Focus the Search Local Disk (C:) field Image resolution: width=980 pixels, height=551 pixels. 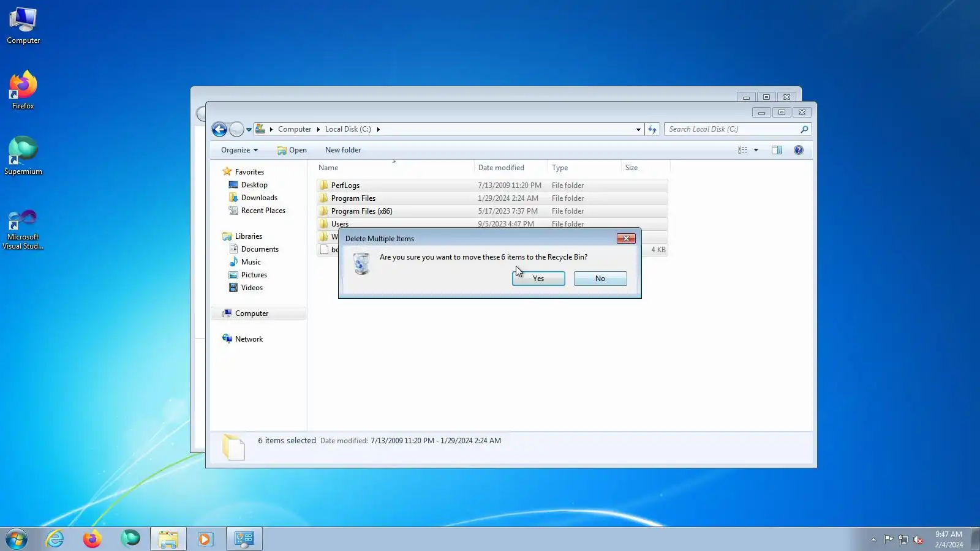click(x=732, y=129)
